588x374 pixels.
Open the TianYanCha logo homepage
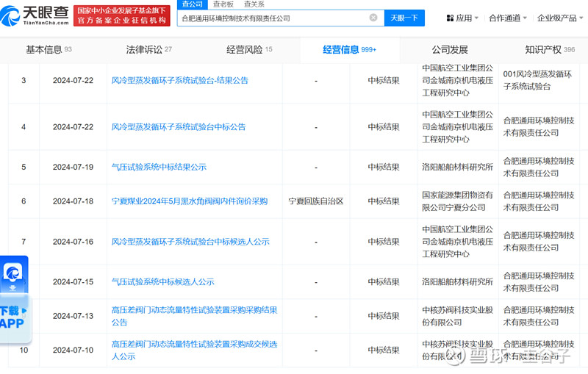35,15
